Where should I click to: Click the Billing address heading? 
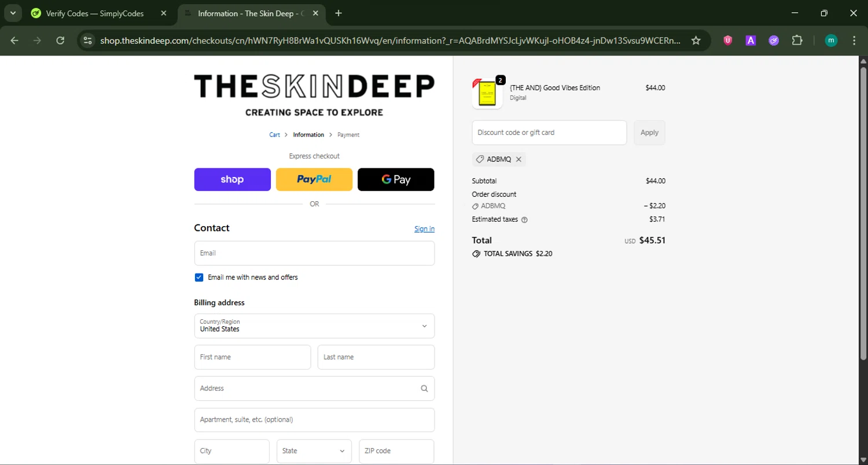[219, 302]
